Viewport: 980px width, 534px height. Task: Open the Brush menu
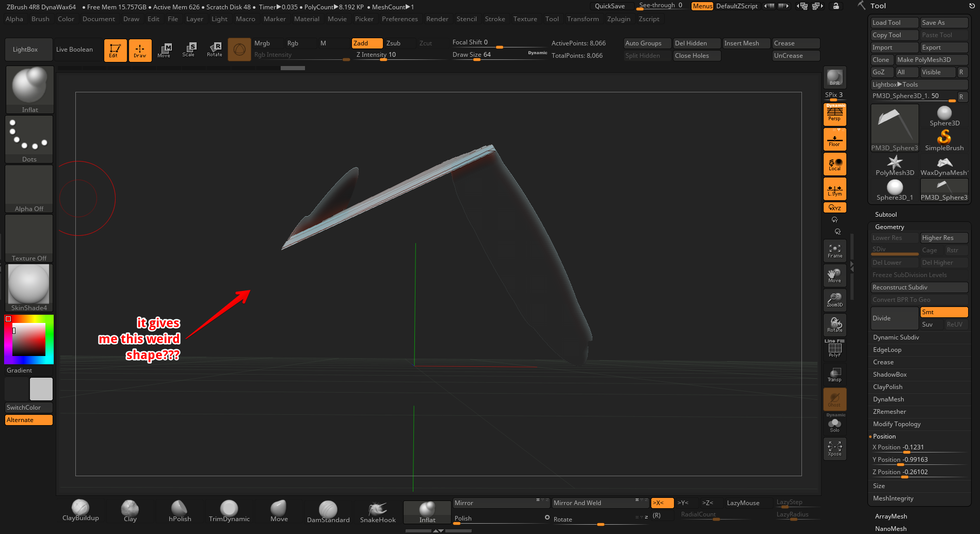point(40,19)
